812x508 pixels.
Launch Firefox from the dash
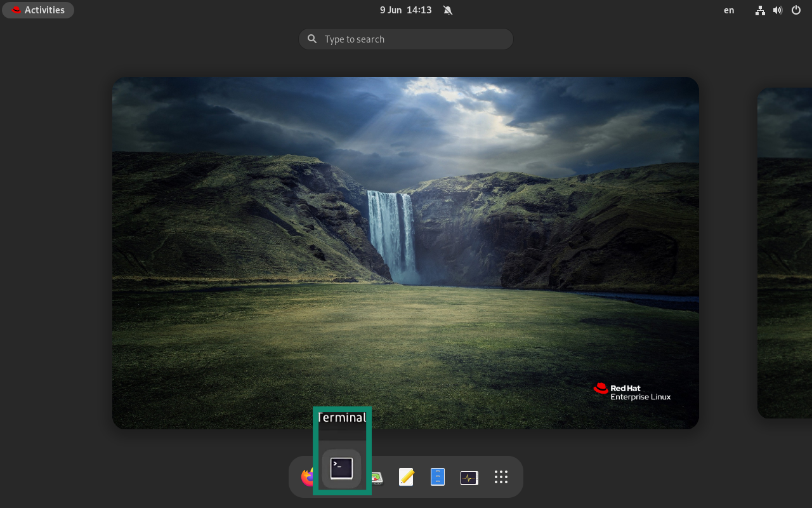[308, 477]
